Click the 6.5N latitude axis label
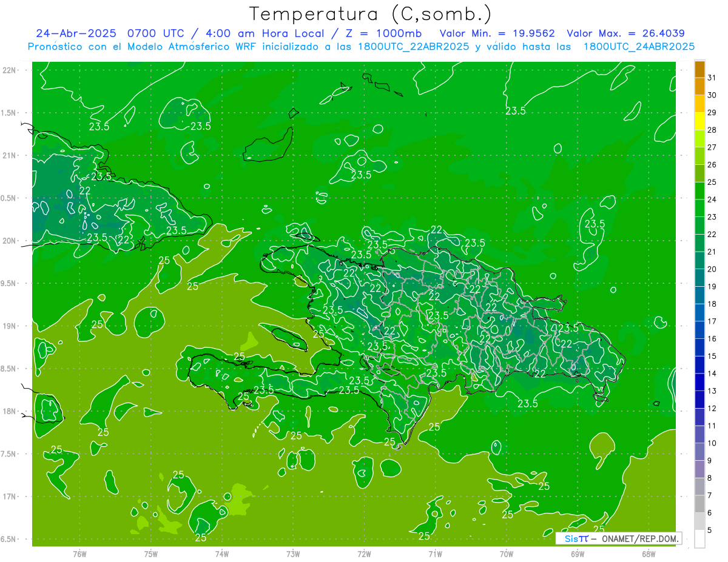Viewport: 728px width, 562px height. (x=8, y=539)
